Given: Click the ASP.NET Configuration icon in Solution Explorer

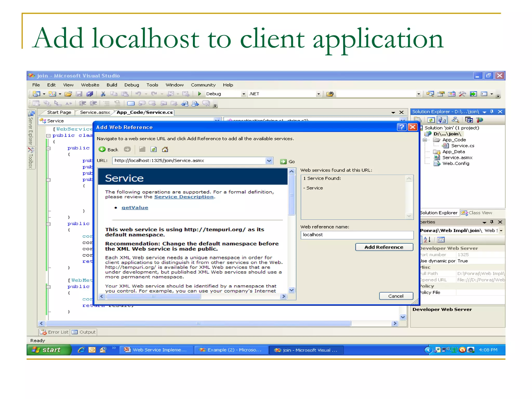Looking at the screenshot, I should 480,120.
